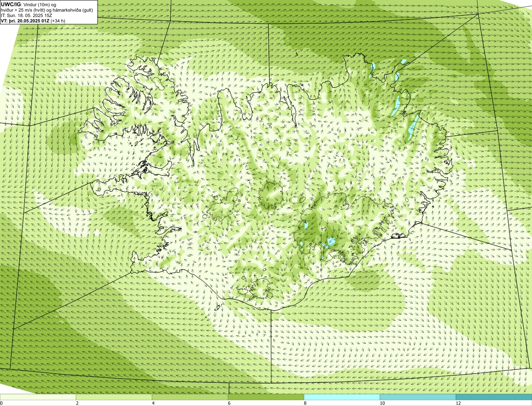Click the legend tick label '8'
The width and height of the screenshot is (532, 406).
point(305,403)
